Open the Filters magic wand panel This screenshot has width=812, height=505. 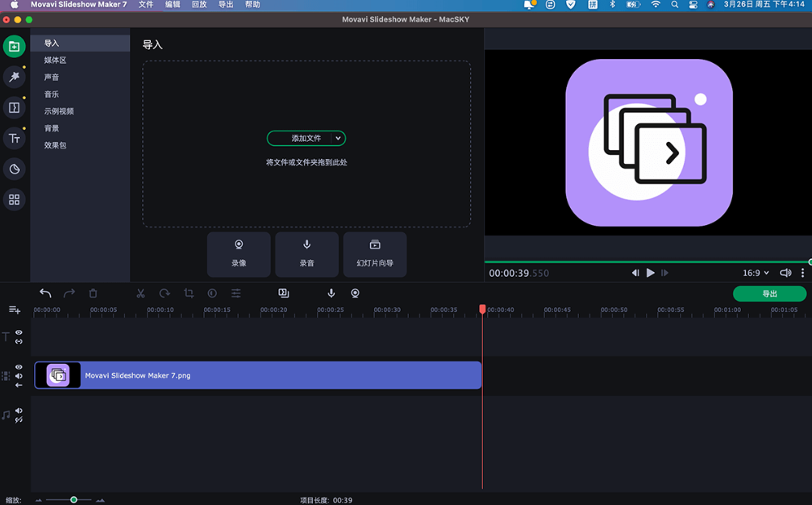(14, 77)
